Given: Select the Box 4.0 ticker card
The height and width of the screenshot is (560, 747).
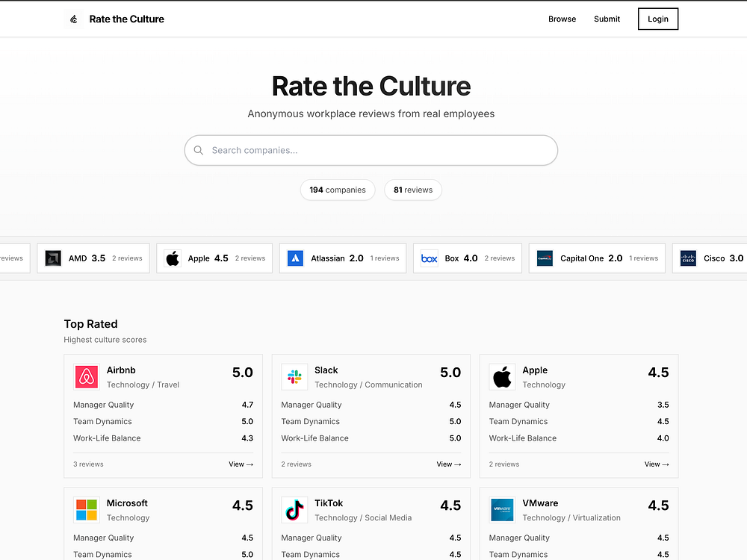Looking at the screenshot, I should pyautogui.click(x=468, y=258).
